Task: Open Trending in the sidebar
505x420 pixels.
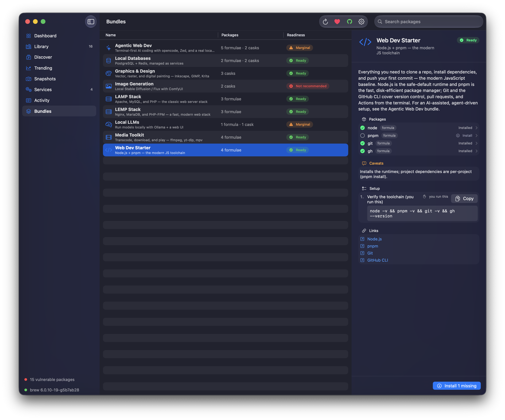Action: tap(59, 68)
